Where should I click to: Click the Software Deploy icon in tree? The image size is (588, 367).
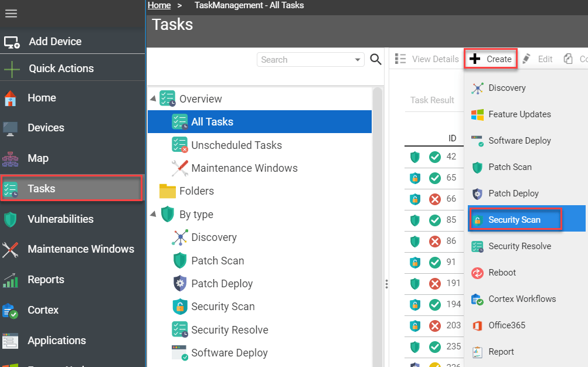(179, 353)
